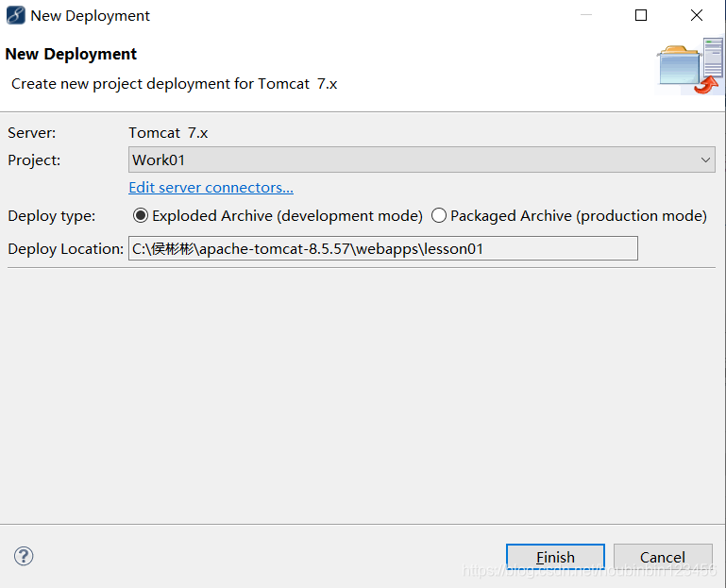
Task: Click the "Create new project deployment" description text
Action: click(174, 84)
